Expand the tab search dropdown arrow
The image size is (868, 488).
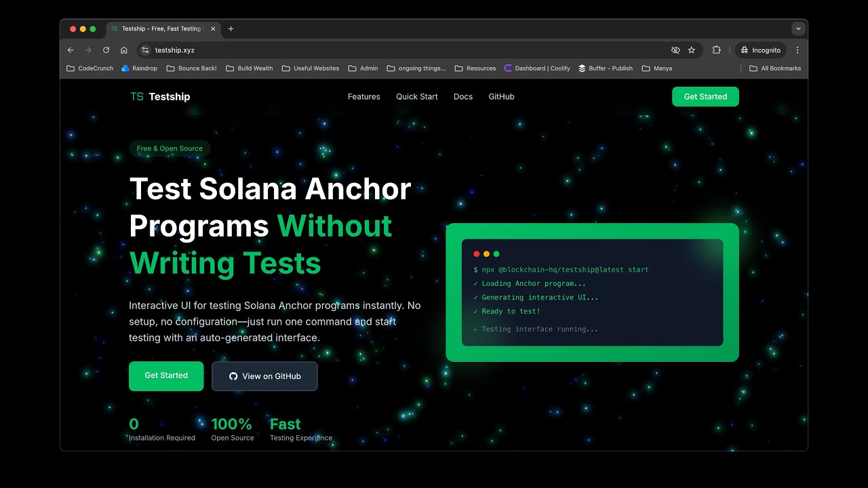[x=798, y=29]
